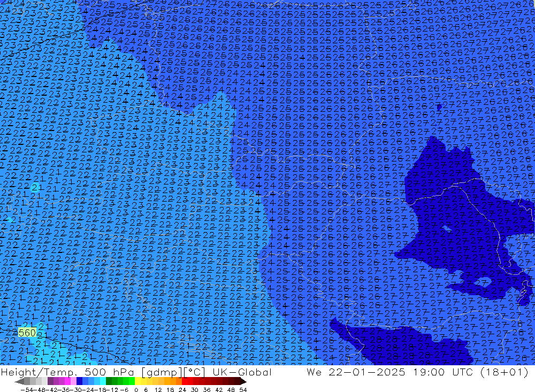
Task: Click the 0 legend value
Action: [136, 390]
